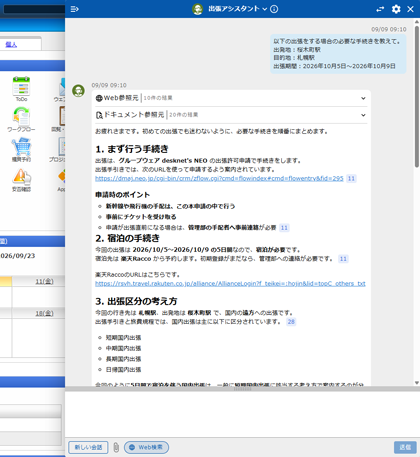Close the assistant chat panel
The height and width of the screenshot is (457, 420).
(410, 9)
